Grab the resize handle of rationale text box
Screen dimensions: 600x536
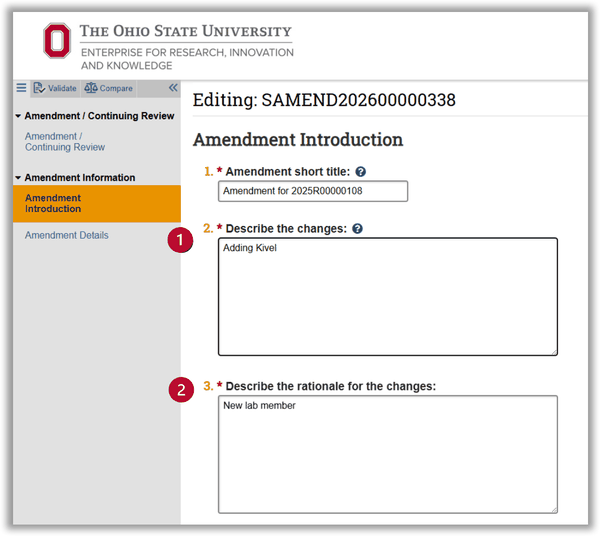(x=554, y=510)
